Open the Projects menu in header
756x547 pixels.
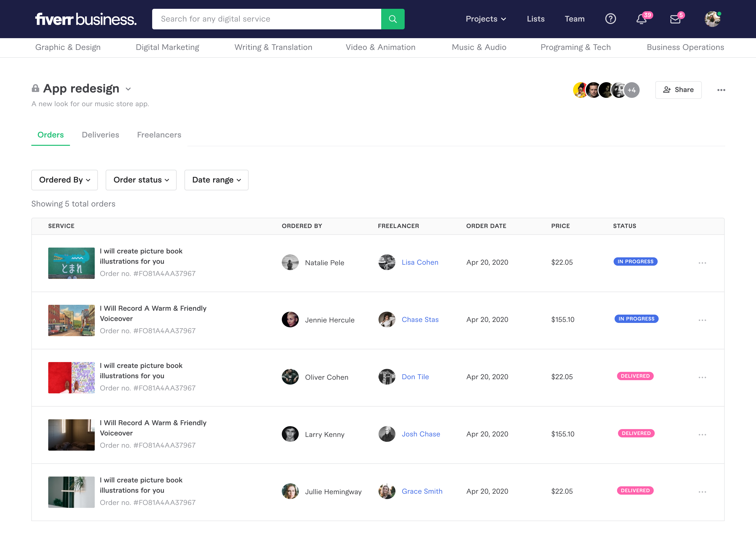click(x=486, y=19)
